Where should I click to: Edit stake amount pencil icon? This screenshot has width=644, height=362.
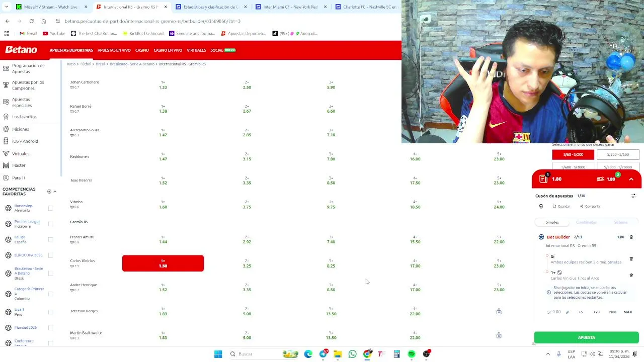(x=568, y=312)
